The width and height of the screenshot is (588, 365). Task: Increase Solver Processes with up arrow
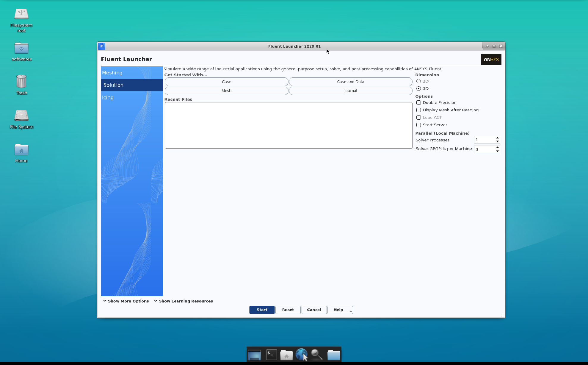click(x=497, y=138)
